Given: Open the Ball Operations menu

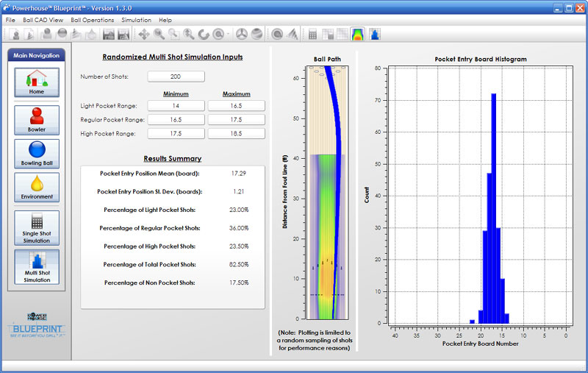Looking at the screenshot, I should 93,20.
